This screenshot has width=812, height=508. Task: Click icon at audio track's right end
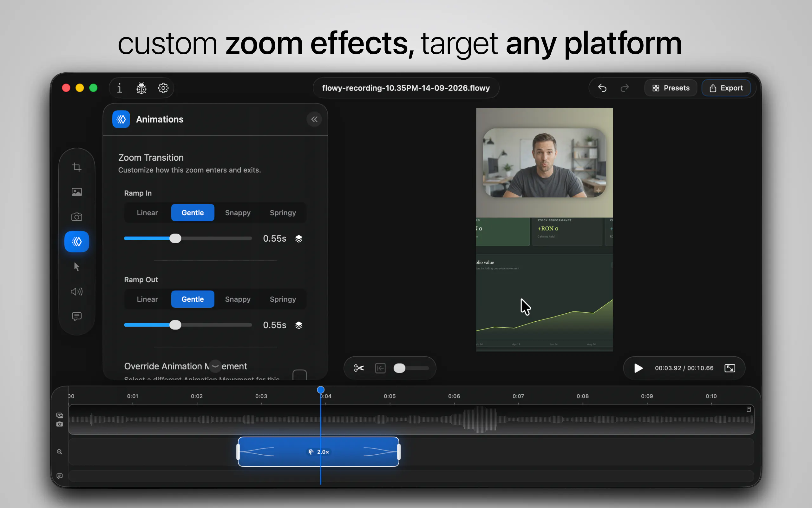[x=749, y=409]
